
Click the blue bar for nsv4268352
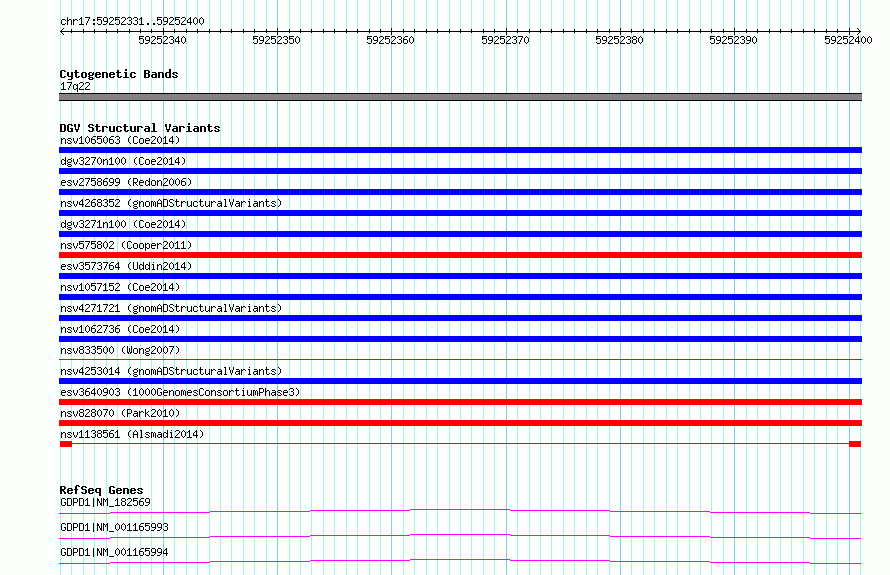click(x=460, y=213)
